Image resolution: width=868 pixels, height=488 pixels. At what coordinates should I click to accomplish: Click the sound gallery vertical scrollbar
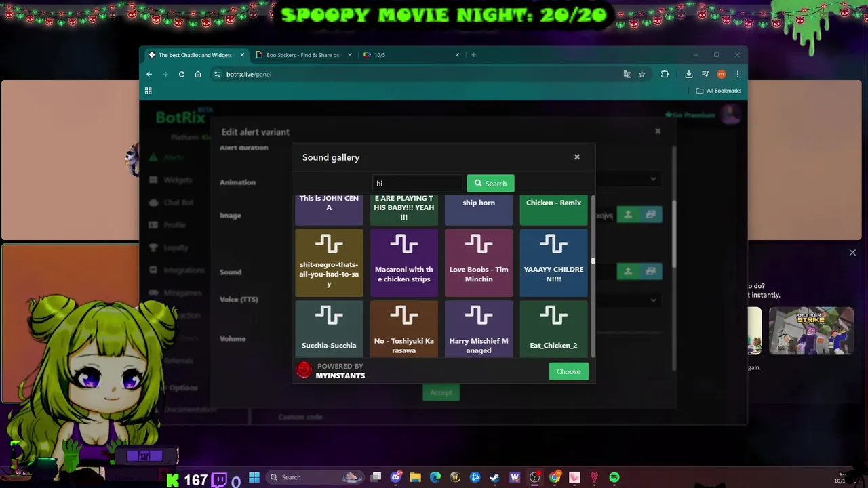[593, 261]
